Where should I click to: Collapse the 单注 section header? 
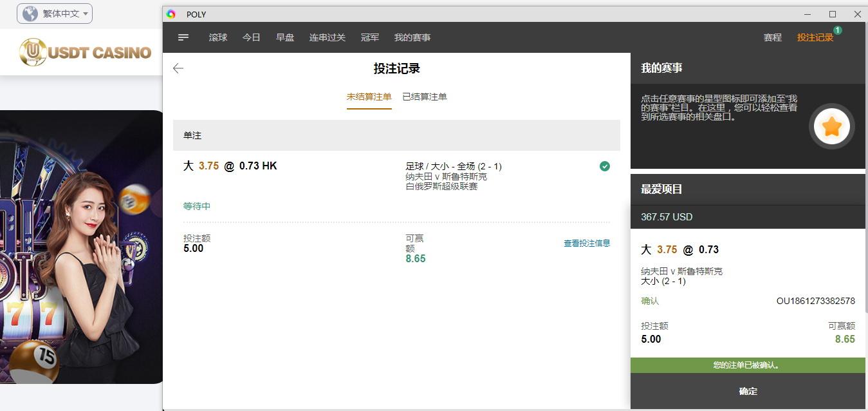396,135
